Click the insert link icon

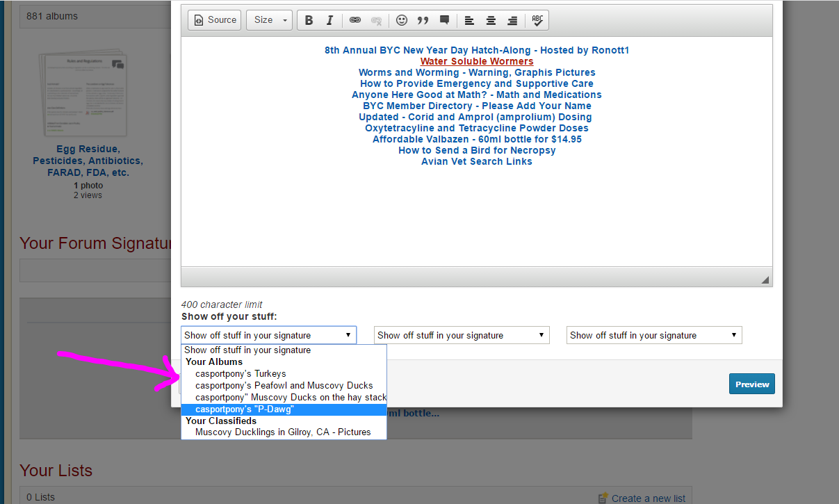click(355, 20)
